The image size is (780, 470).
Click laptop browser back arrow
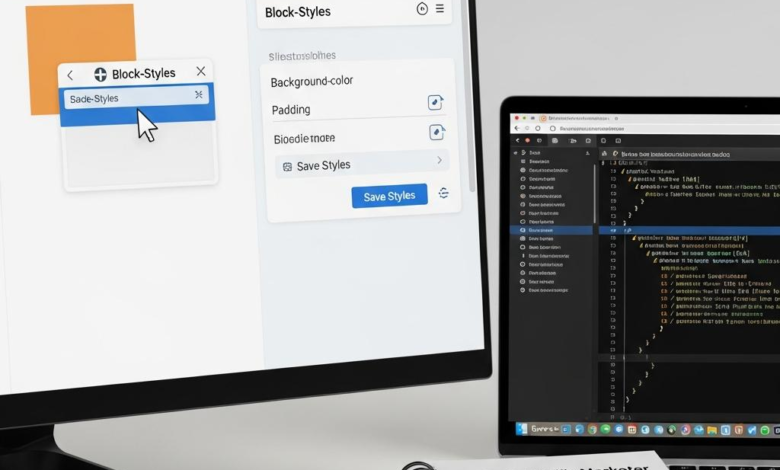[x=516, y=128]
